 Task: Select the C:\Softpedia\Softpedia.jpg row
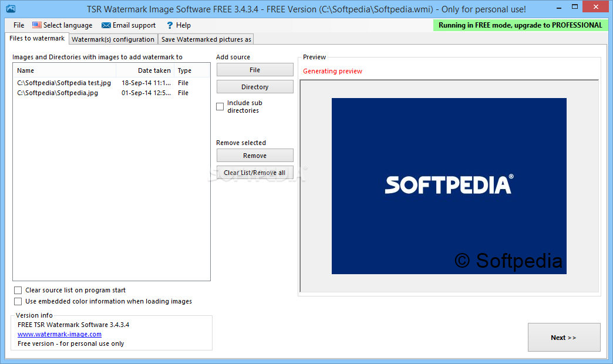point(112,93)
